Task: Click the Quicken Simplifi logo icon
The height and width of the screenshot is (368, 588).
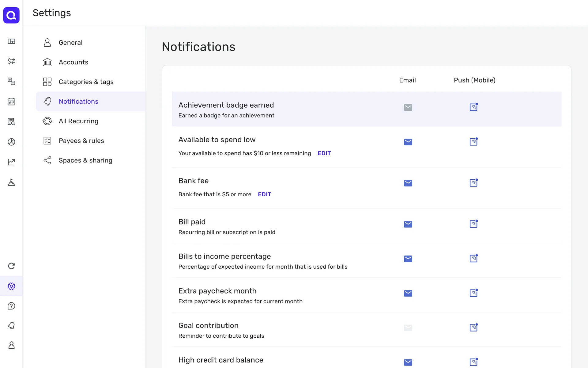Action: tap(11, 15)
